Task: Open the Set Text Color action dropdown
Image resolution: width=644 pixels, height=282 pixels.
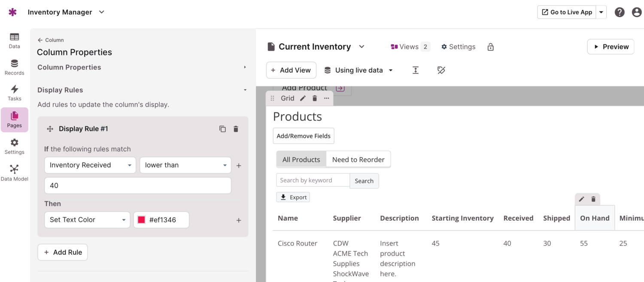Action: pos(87,220)
